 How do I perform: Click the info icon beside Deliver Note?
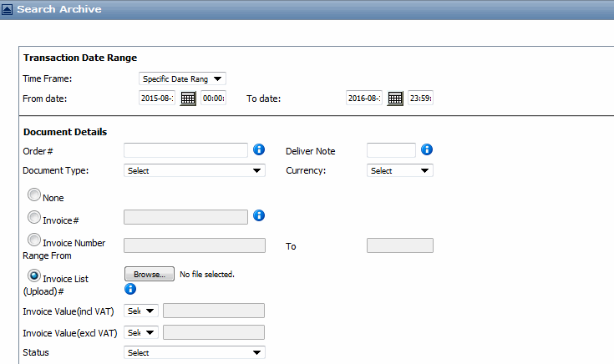427,149
